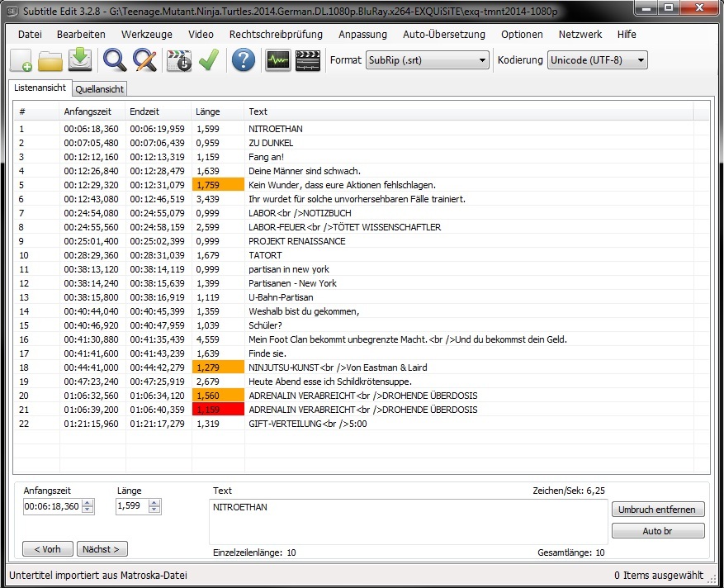
Task: Click the red Länge cell 1,159 in row 21
Action: point(218,410)
